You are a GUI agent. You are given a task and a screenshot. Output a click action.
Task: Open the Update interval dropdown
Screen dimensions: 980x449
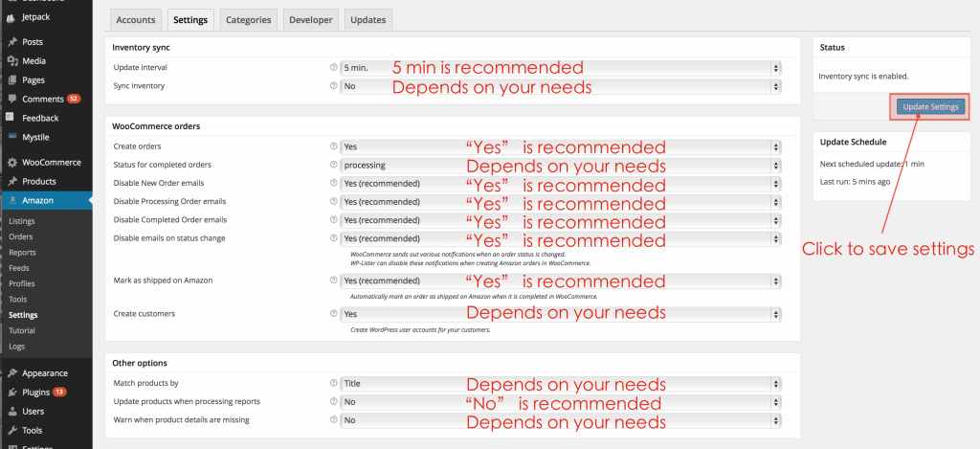pos(560,68)
